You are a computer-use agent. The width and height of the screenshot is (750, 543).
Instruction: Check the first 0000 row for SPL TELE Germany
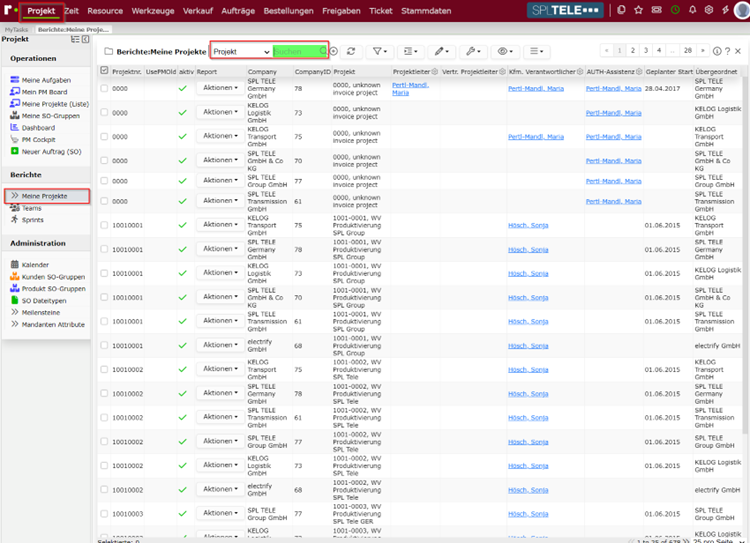[104, 88]
